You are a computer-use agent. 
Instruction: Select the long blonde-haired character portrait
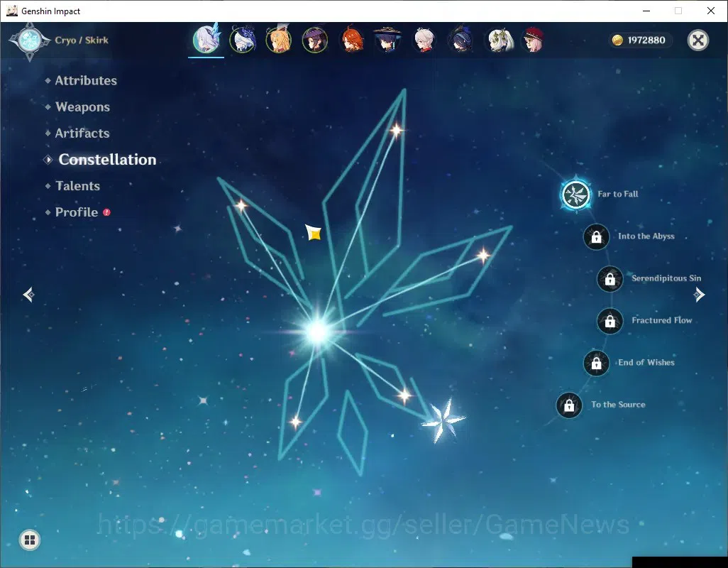(279, 40)
